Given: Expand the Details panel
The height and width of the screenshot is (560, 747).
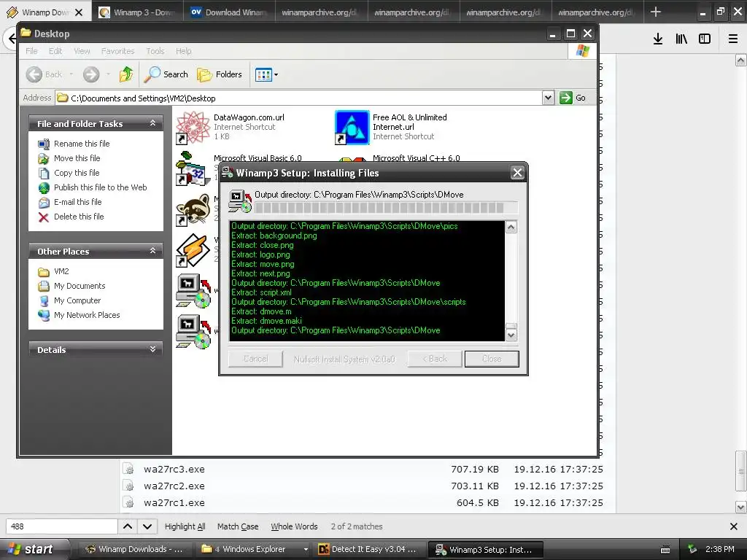Looking at the screenshot, I should (152, 349).
